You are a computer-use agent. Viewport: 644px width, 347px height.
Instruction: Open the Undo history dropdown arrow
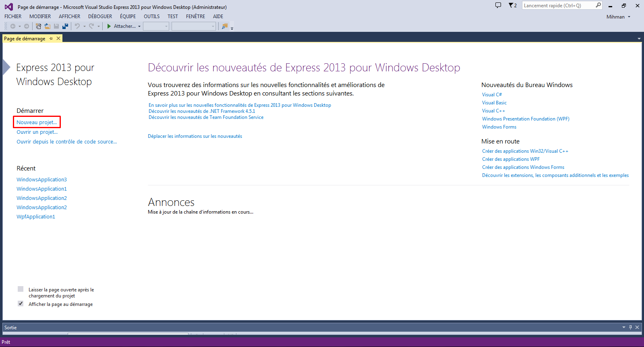(x=85, y=27)
